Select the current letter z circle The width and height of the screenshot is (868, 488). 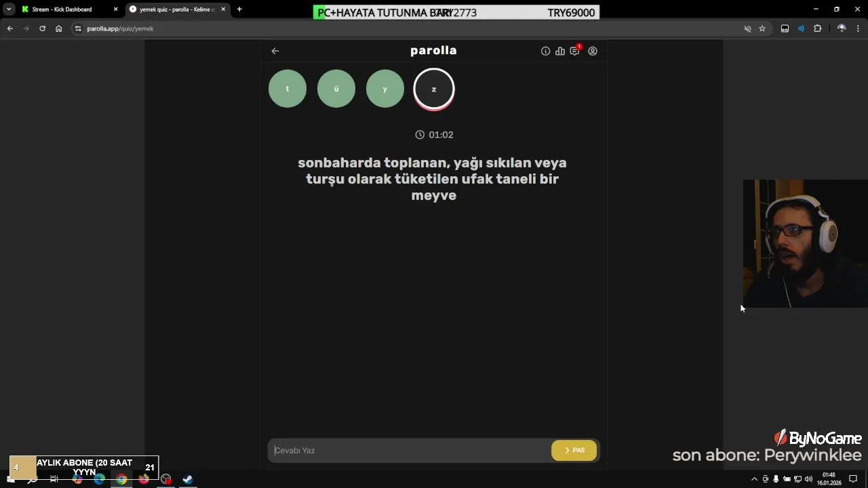click(434, 89)
